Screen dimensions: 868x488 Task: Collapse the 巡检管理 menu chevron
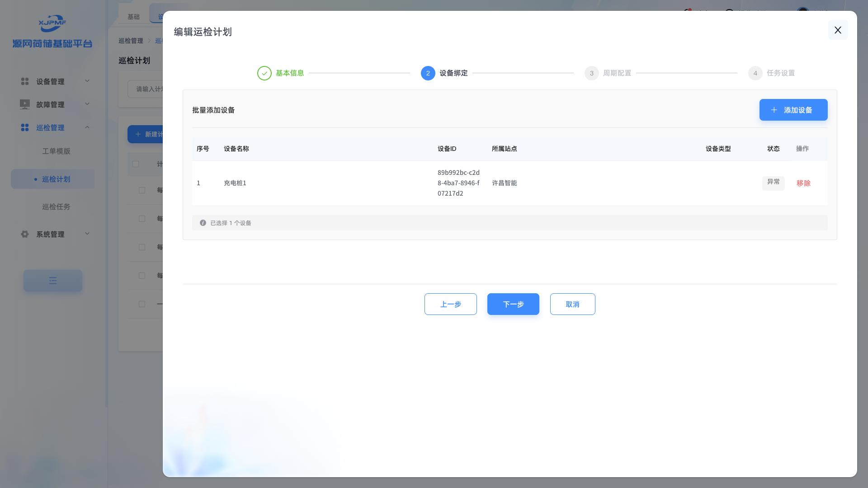[x=87, y=127]
